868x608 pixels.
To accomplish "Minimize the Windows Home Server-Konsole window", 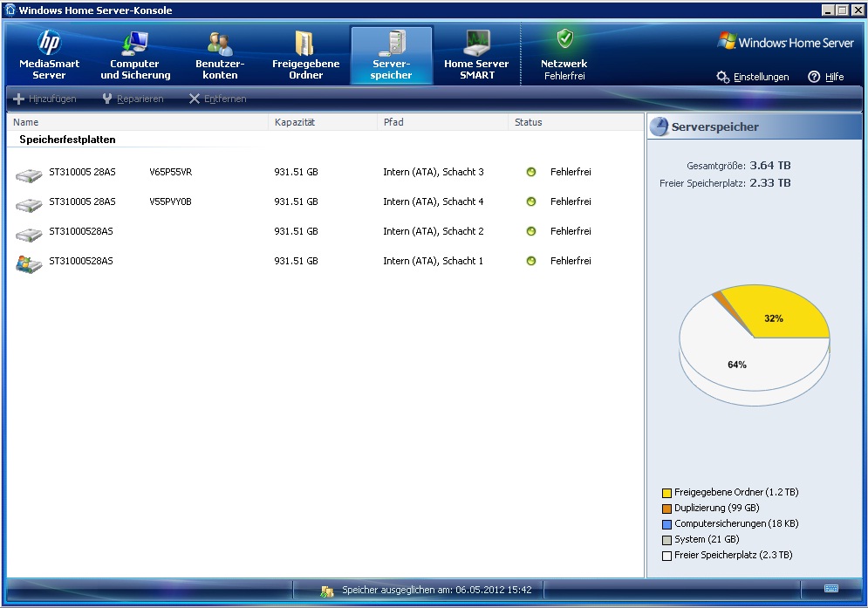I will pos(828,10).
